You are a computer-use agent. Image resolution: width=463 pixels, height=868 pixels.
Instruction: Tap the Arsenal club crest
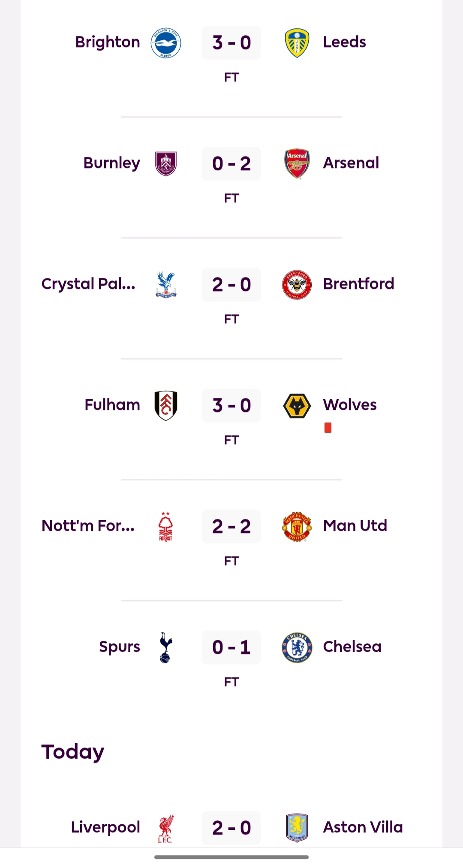[297, 163]
